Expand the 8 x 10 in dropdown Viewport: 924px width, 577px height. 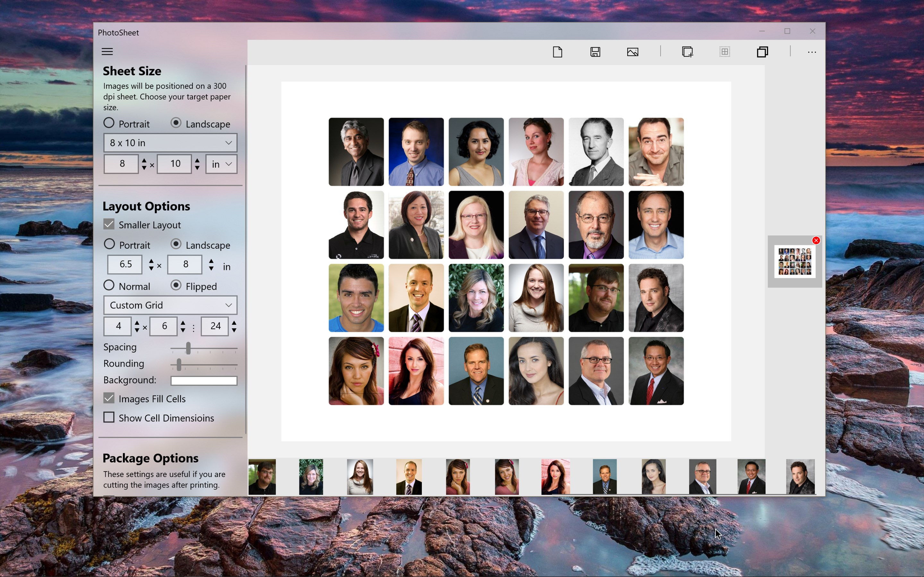point(170,143)
